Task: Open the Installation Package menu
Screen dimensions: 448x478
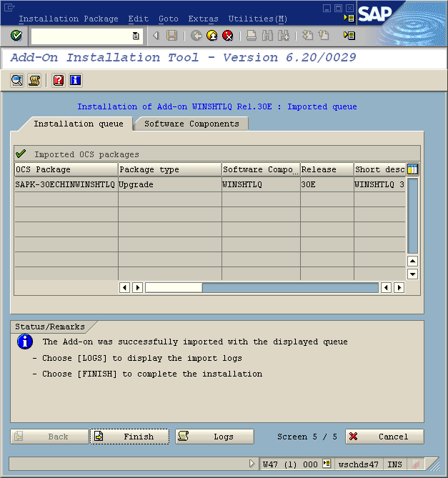Action: tap(69, 19)
